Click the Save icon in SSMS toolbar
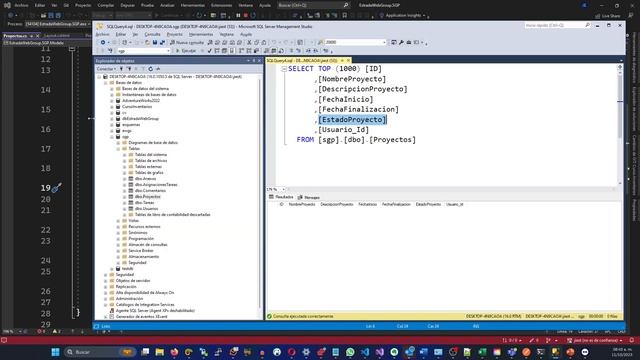Viewport: 640px width, 360px height. [x=155, y=42]
